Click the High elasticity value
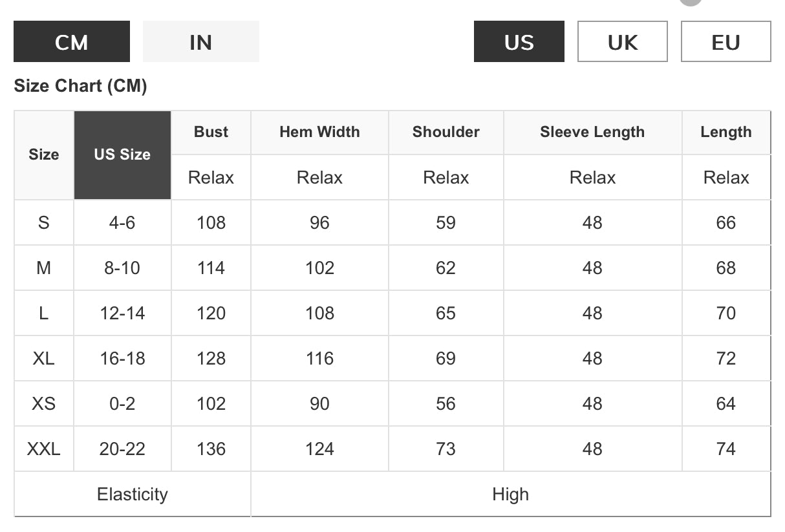The height and width of the screenshot is (532, 785). click(511, 495)
